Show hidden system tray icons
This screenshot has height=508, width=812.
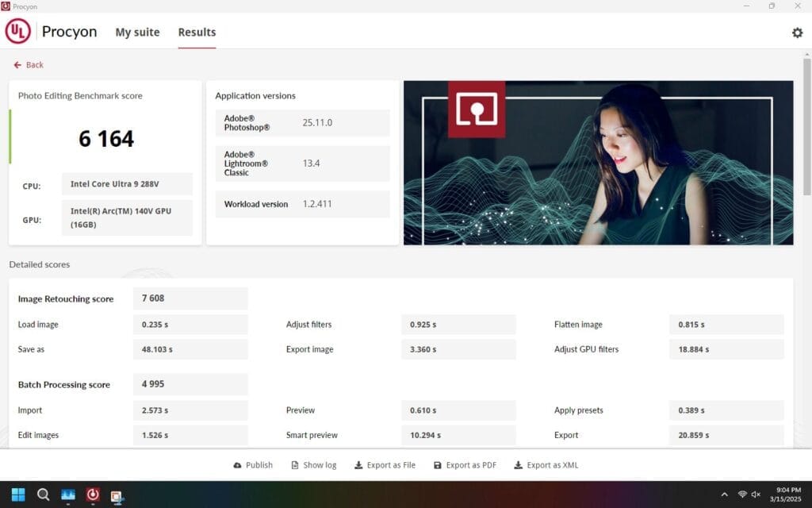(x=725, y=495)
